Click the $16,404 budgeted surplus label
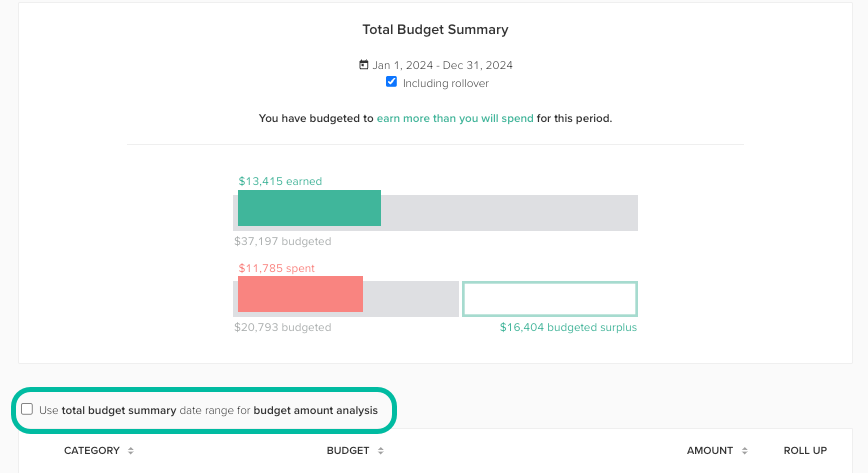The image size is (868, 473). [x=568, y=327]
